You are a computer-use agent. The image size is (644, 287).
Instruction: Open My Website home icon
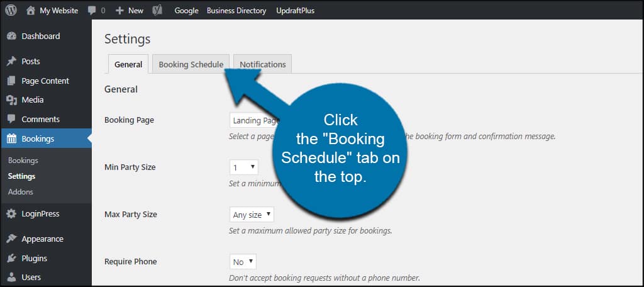click(31, 11)
